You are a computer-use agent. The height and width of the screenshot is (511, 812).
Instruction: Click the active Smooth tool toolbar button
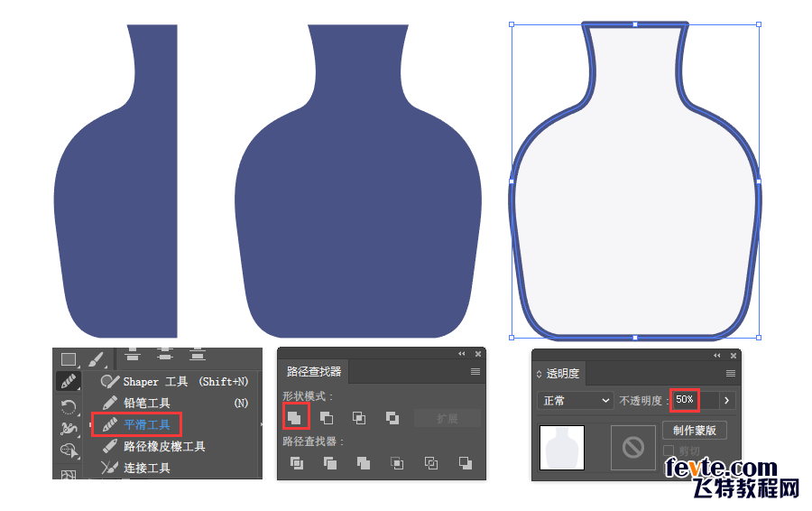(69, 382)
